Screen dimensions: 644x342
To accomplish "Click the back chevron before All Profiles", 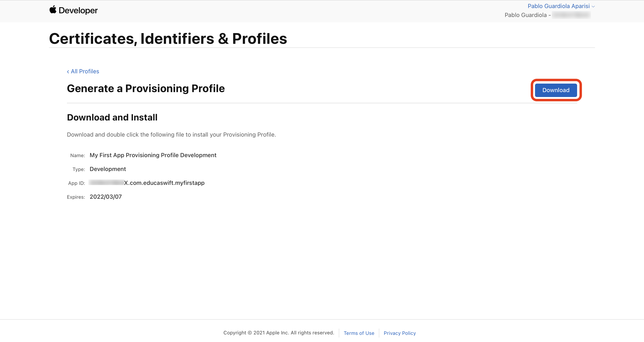I will pos(68,72).
